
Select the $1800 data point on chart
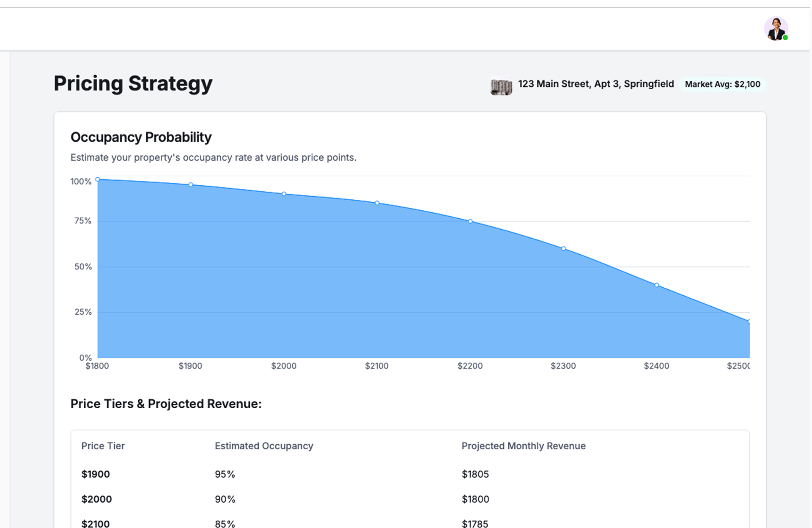coord(98,179)
